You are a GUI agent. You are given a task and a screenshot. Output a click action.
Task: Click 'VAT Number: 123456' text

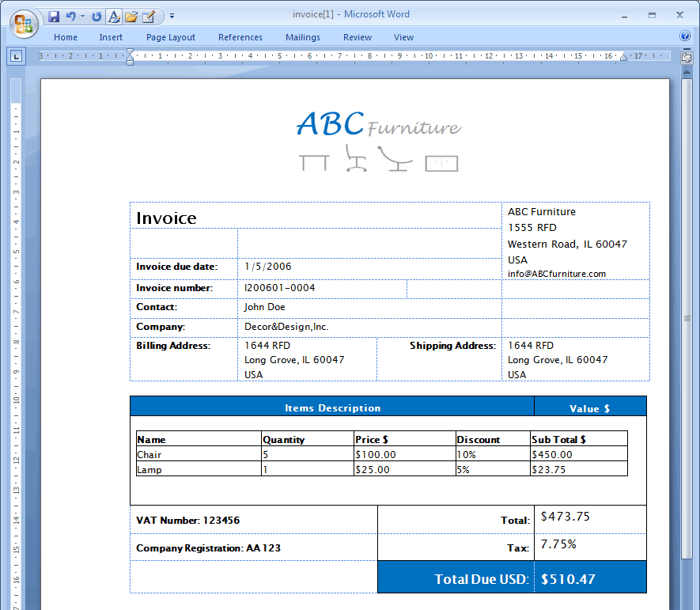(188, 521)
